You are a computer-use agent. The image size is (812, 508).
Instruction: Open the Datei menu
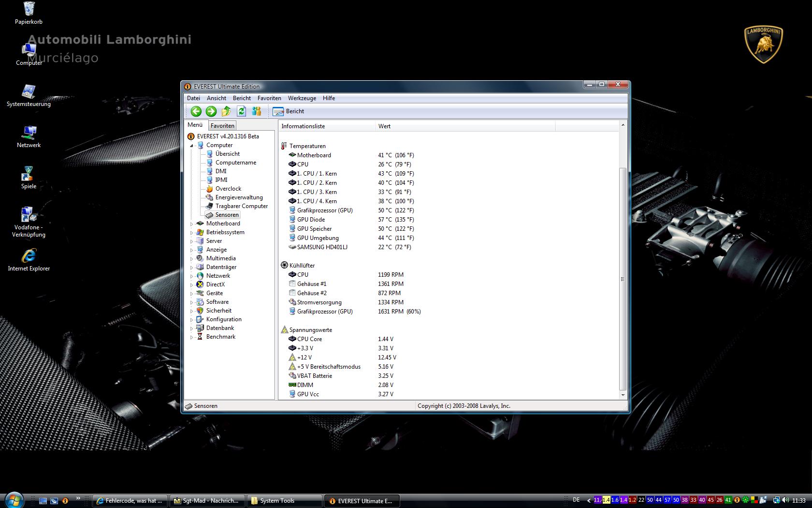click(193, 98)
